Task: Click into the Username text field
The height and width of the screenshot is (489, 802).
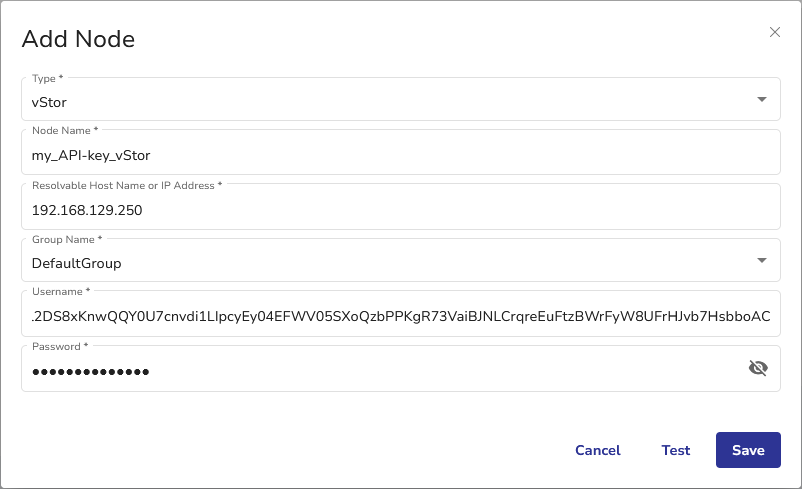Action: click(x=400, y=317)
